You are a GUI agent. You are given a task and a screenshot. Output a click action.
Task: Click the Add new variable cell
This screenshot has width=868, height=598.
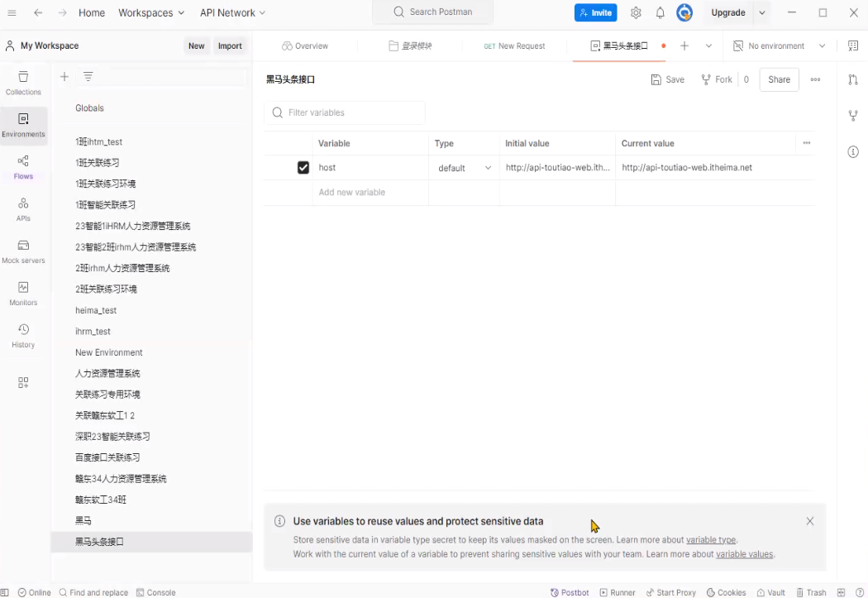click(x=370, y=192)
